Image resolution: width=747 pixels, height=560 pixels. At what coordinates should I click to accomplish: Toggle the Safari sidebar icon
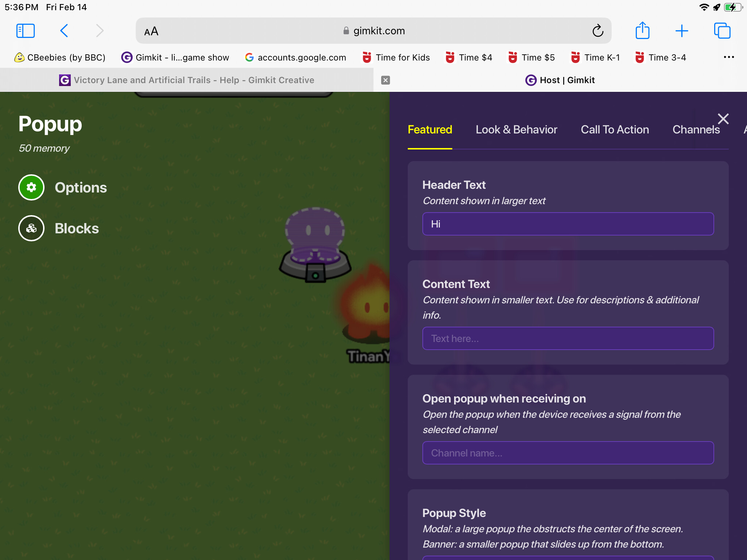coord(26,31)
